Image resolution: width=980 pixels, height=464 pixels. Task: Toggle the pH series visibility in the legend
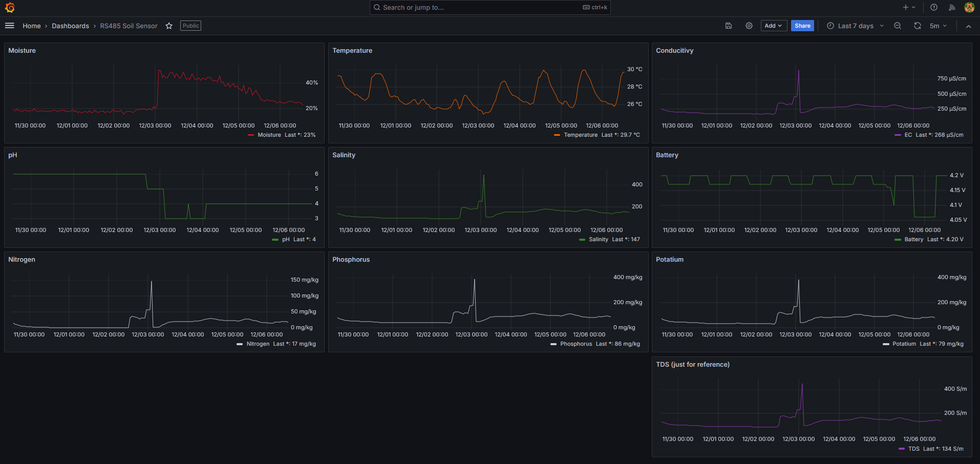click(285, 239)
